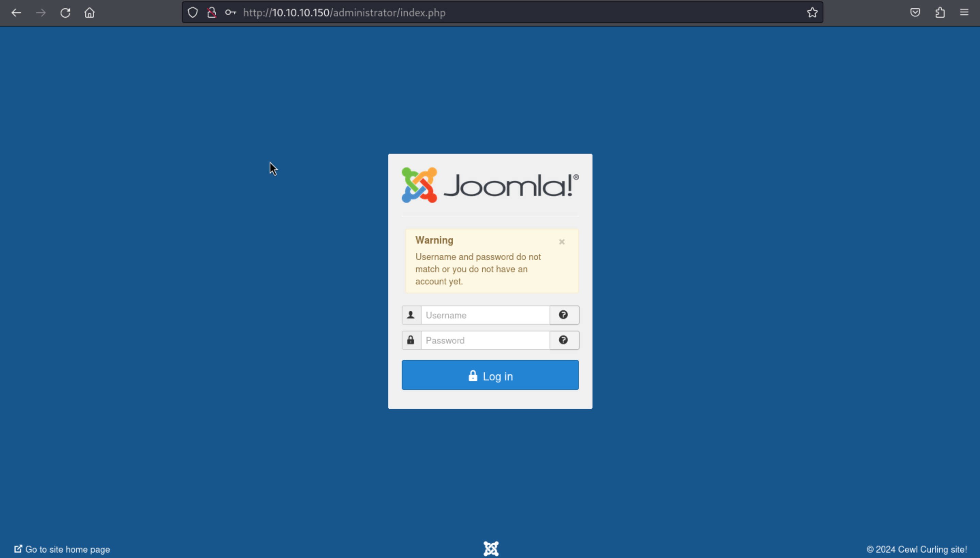Click the browser back arrow
Viewport: 980px width, 558px height.
[x=16, y=13]
